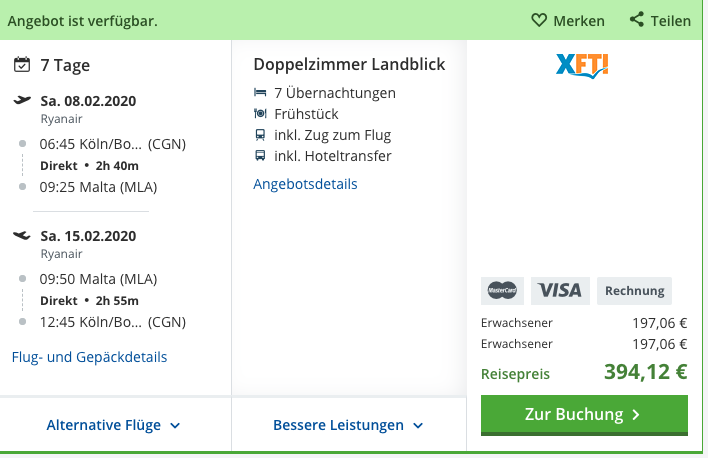Click the landing plane icon for 15.02.2020

click(x=22, y=235)
